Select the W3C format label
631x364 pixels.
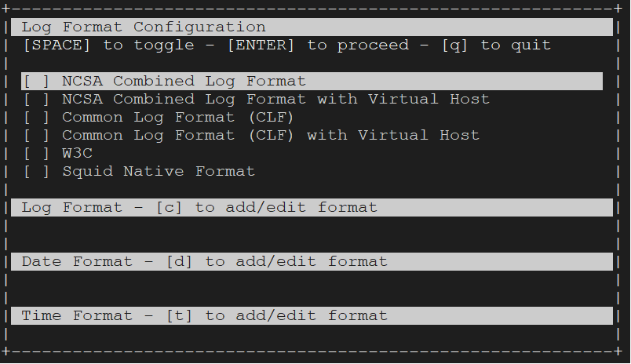coord(77,153)
